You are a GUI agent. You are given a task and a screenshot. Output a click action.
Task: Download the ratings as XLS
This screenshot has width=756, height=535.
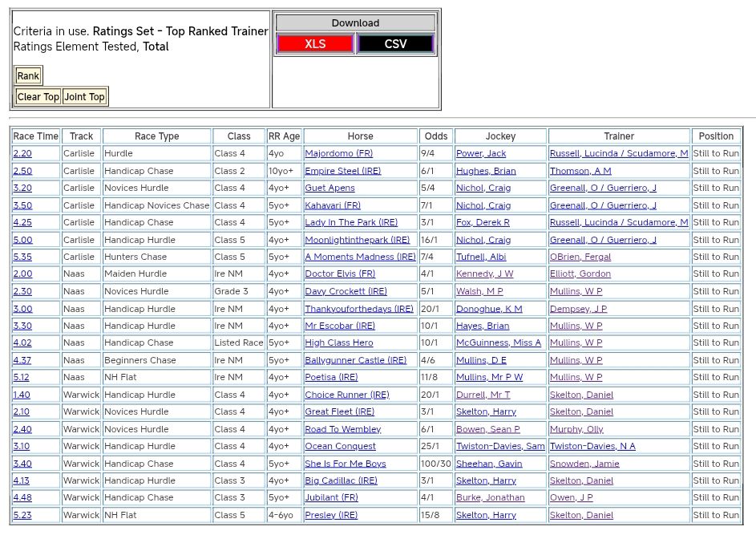pyautogui.click(x=315, y=44)
